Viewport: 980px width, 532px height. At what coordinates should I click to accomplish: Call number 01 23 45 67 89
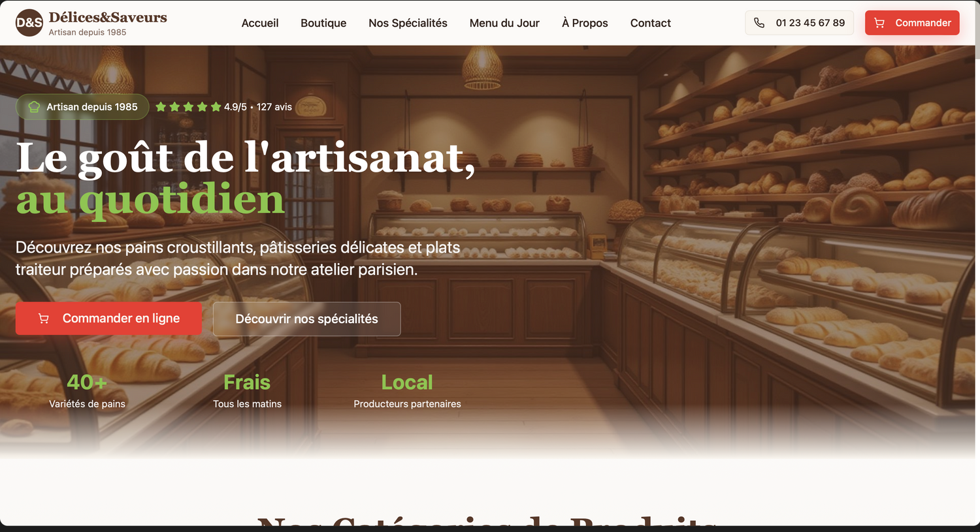pos(809,23)
